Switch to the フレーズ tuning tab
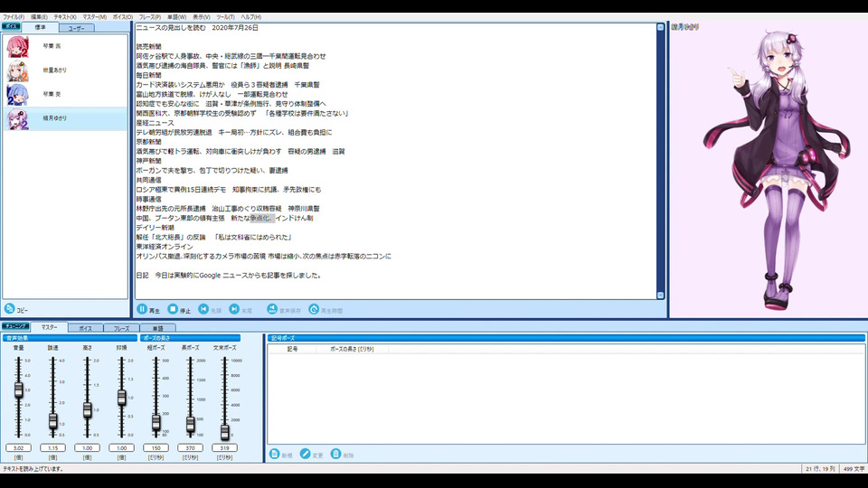Image resolution: width=868 pixels, height=488 pixels. pos(121,328)
